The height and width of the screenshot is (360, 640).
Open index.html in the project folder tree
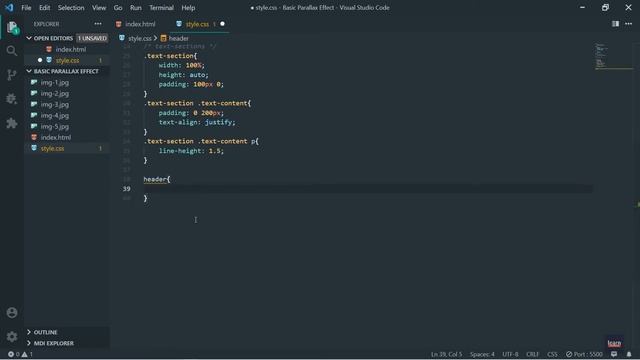coord(56,138)
